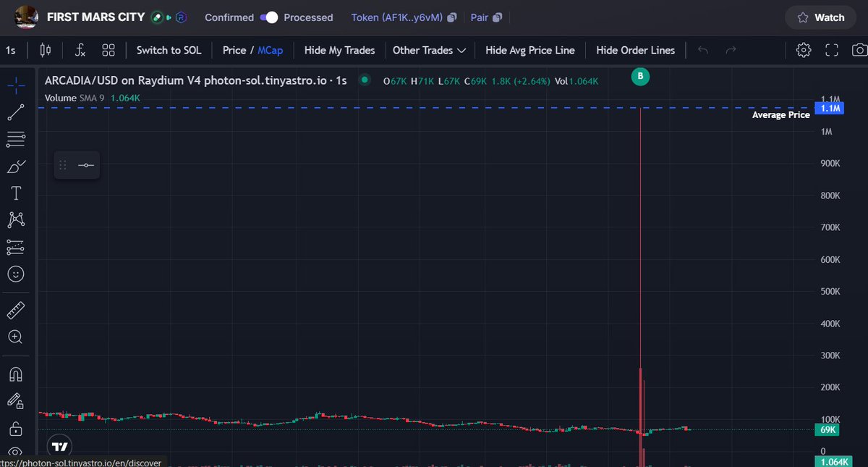Click the 1.064K volume axis tag

click(833, 462)
